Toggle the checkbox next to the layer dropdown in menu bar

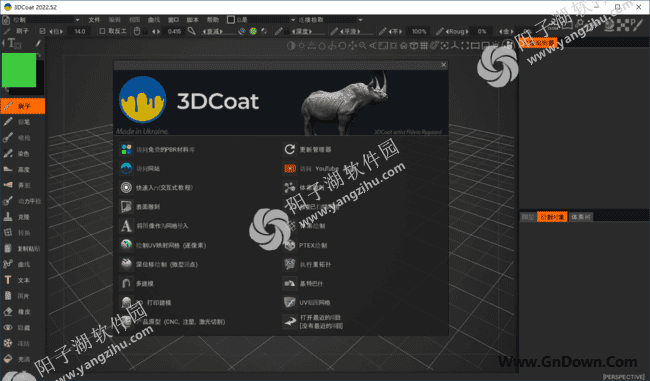(231, 19)
